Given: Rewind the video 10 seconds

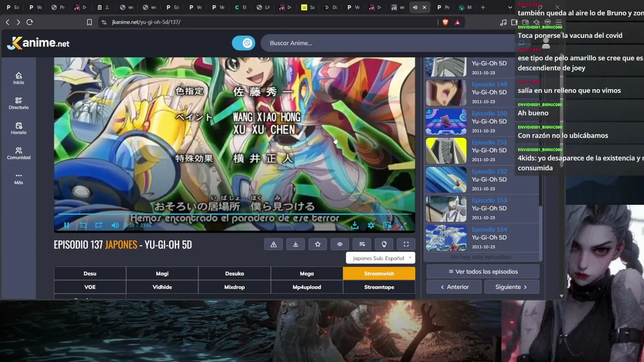Looking at the screenshot, I should (83, 225).
